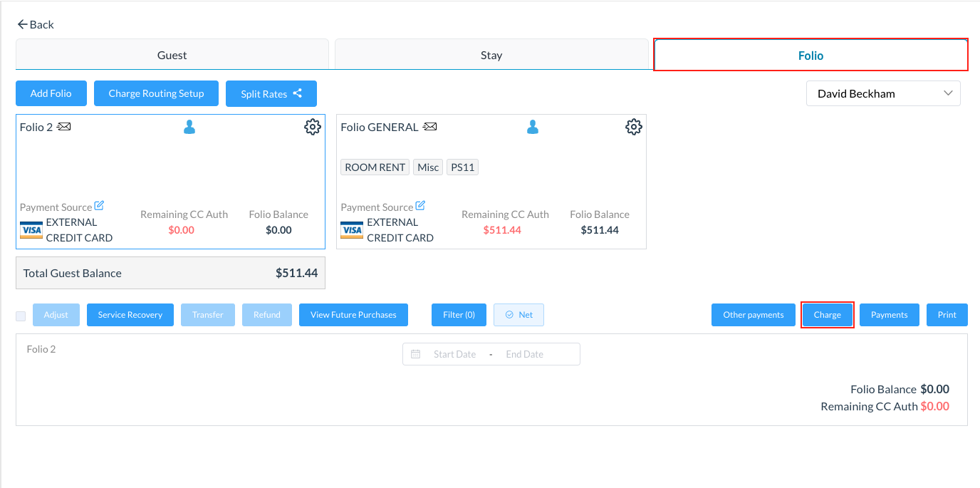
Task: Open the Split Rates share menu
Action: click(271, 93)
